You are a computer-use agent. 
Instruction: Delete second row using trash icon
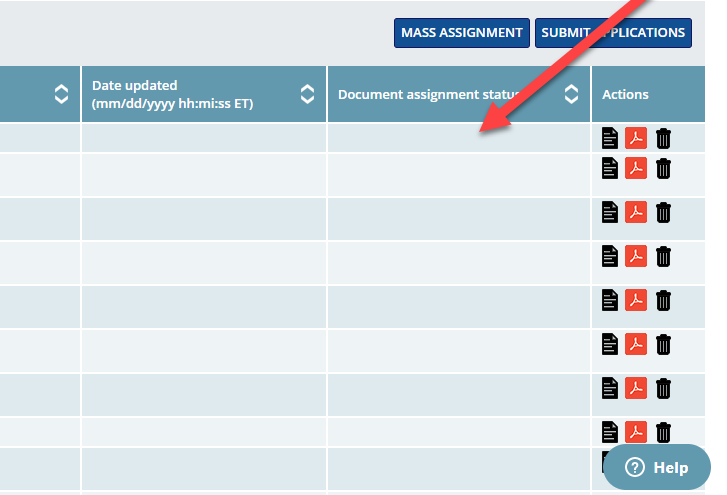pyautogui.click(x=663, y=168)
